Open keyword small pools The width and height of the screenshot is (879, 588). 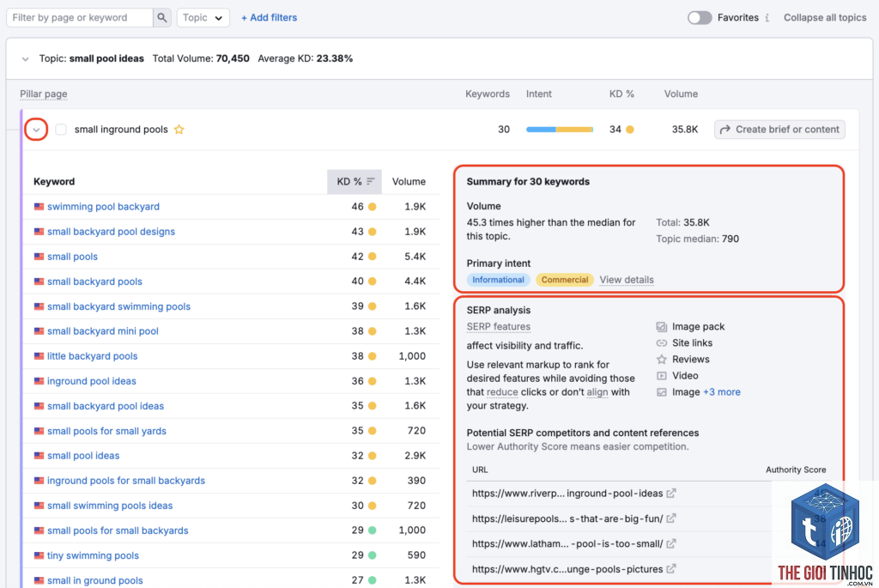coord(72,256)
